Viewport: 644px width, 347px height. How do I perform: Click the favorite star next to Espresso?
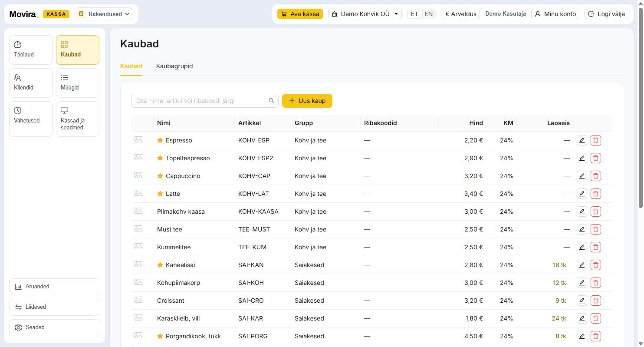pos(160,140)
